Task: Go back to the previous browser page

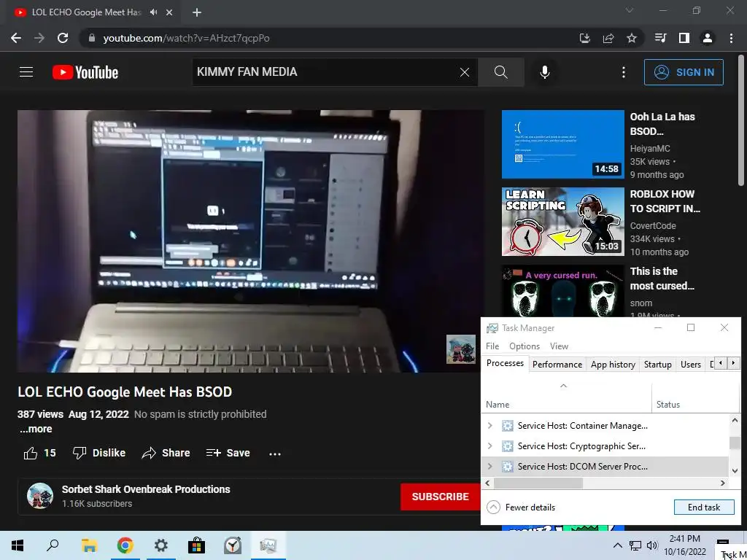Action: (x=16, y=38)
